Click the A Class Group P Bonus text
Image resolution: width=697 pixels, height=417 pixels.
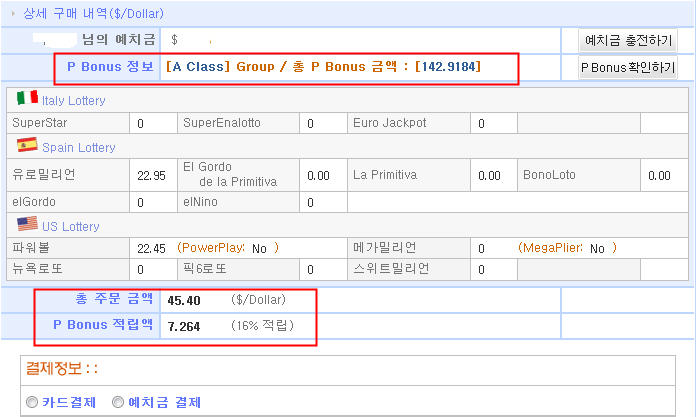(x=323, y=67)
